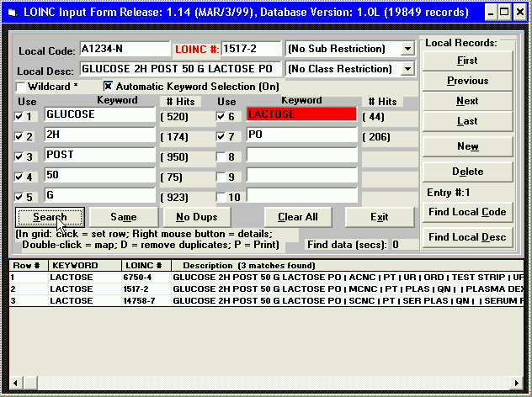
Task: Go to First local record
Action: pyautogui.click(x=467, y=61)
